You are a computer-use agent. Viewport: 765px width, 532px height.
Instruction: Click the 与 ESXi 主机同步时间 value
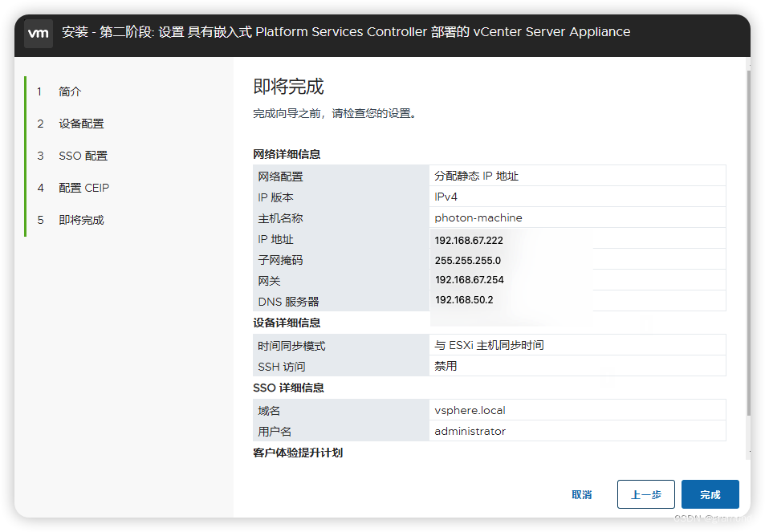tap(489, 345)
